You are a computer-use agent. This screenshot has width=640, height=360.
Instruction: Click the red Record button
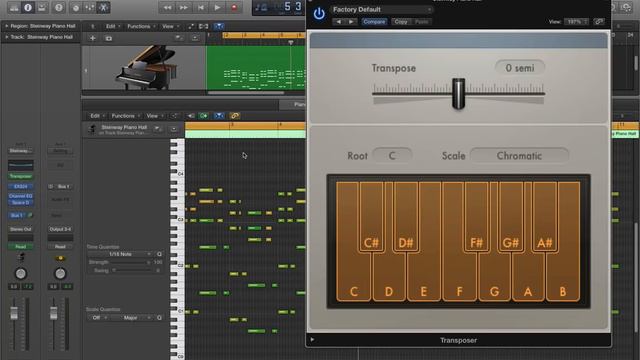(234, 7)
